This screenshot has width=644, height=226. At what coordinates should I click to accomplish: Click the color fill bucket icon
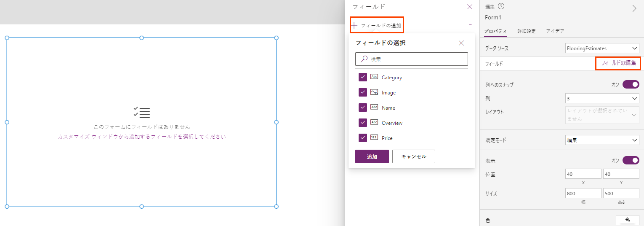[627, 220]
